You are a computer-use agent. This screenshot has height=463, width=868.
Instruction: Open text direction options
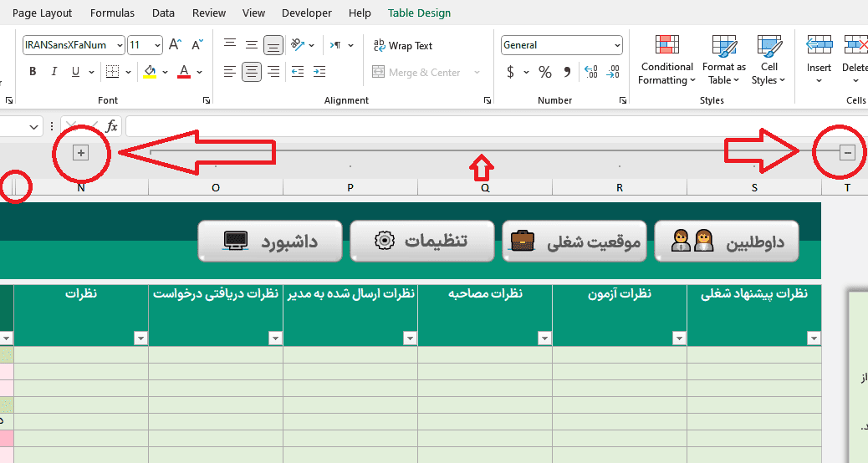coord(341,45)
